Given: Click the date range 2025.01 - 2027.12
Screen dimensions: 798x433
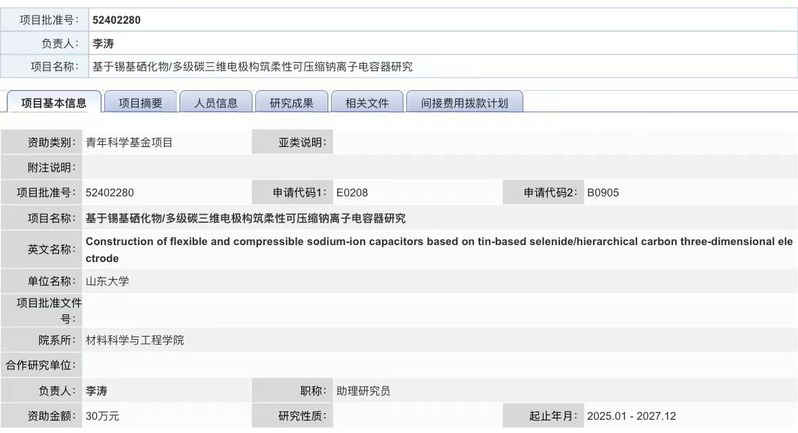Looking at the screenshot, I should click(x=632, y=416).
